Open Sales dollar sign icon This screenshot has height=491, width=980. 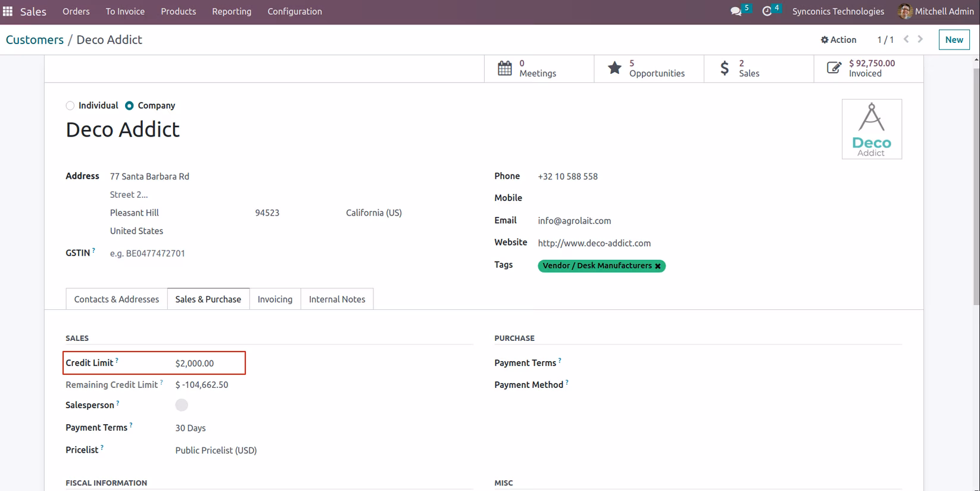[725, 69]
